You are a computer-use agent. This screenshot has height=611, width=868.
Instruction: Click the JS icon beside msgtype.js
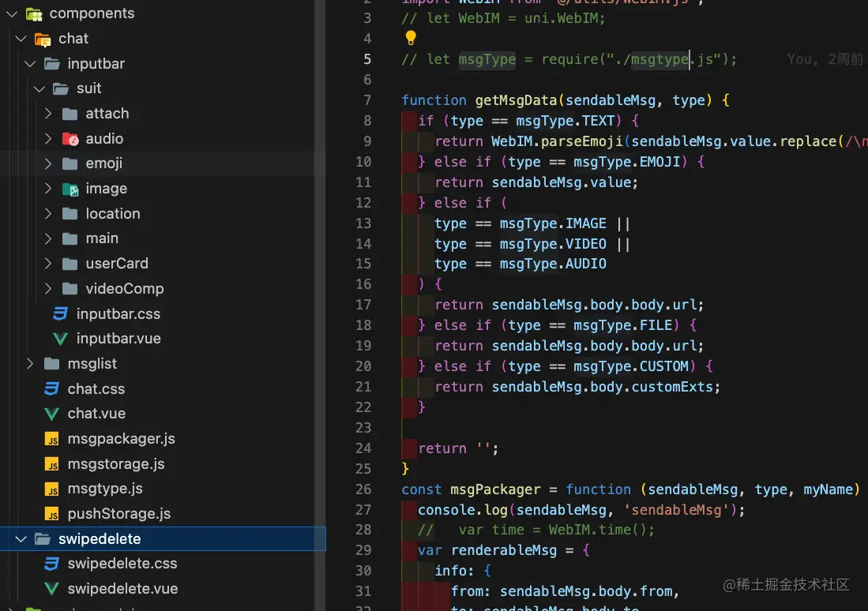(x=51, y=489)
